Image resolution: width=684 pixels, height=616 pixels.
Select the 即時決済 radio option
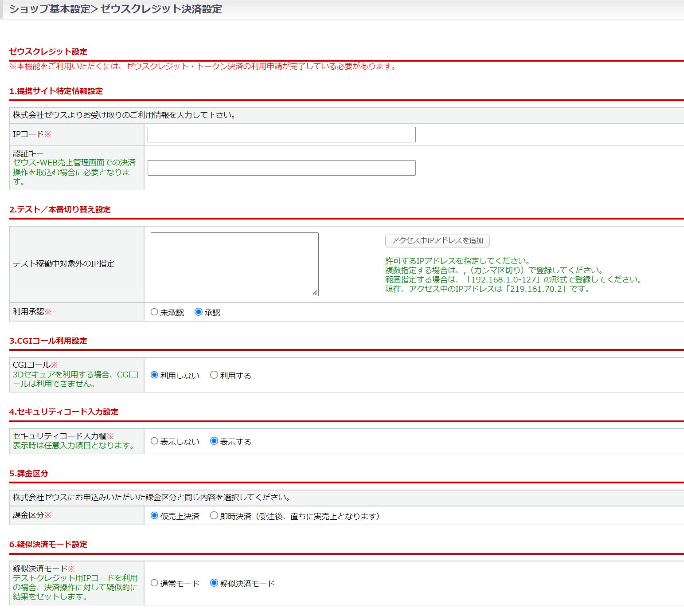point(214,516)
